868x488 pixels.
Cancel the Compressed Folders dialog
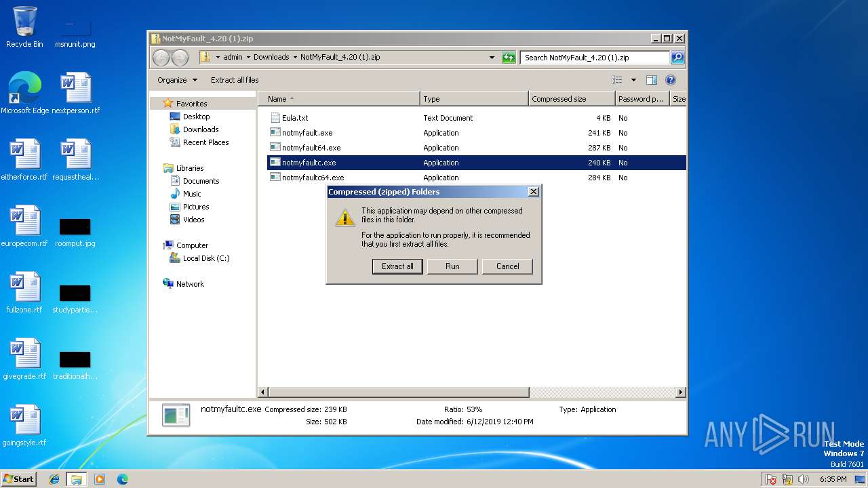coord(507,266)
